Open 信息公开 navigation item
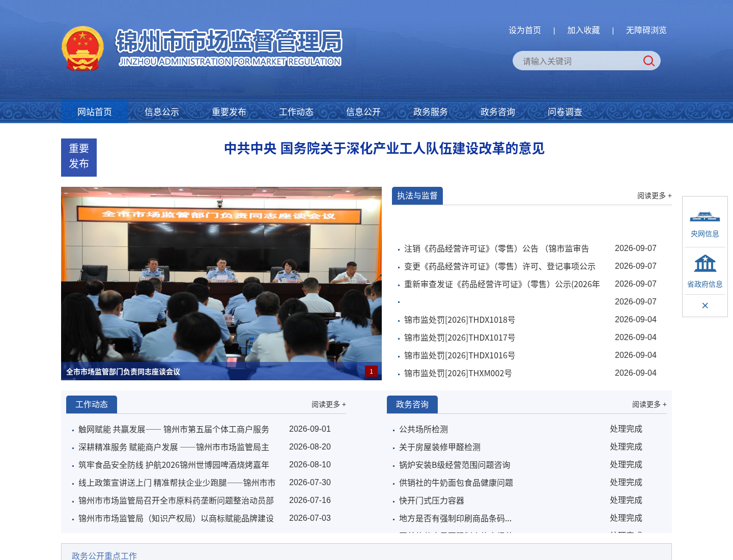This screenshot has width=733, height=560. coord(363,111)
